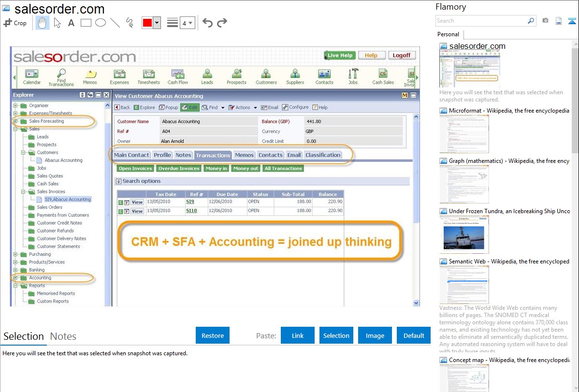Undo the last annotation
Image resolution: width=579 pixels, height=392 pixels.
pos(207,23)
